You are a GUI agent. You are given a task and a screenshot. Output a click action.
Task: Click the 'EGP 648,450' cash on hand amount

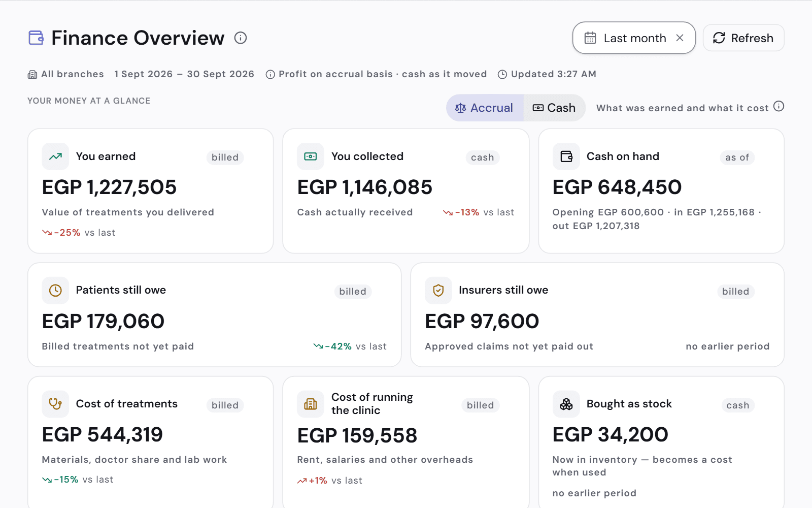pos(617,187)
